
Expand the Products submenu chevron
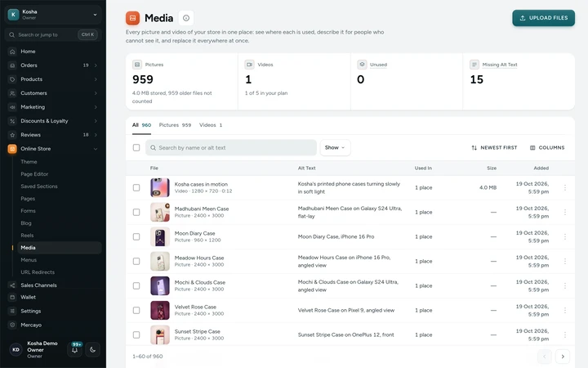(x=96, y=79)
